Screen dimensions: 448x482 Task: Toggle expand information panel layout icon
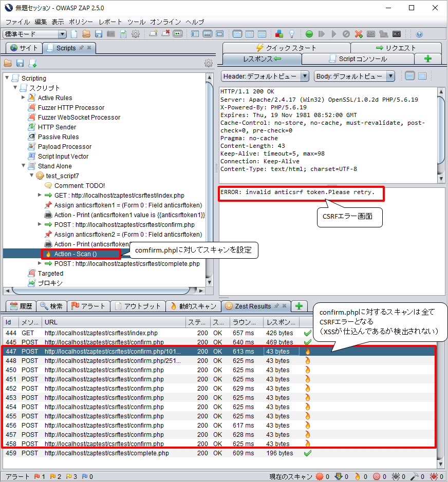(x=208, y=34)
